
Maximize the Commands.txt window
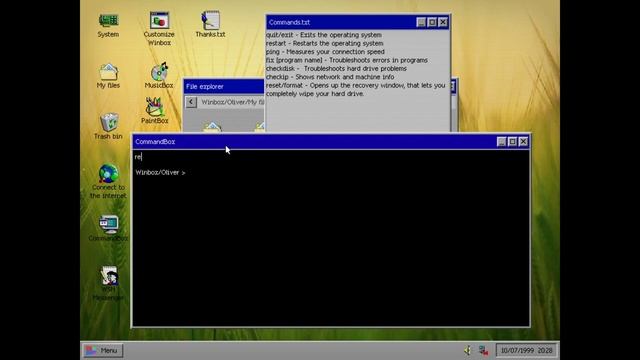[x=432, y=22]
